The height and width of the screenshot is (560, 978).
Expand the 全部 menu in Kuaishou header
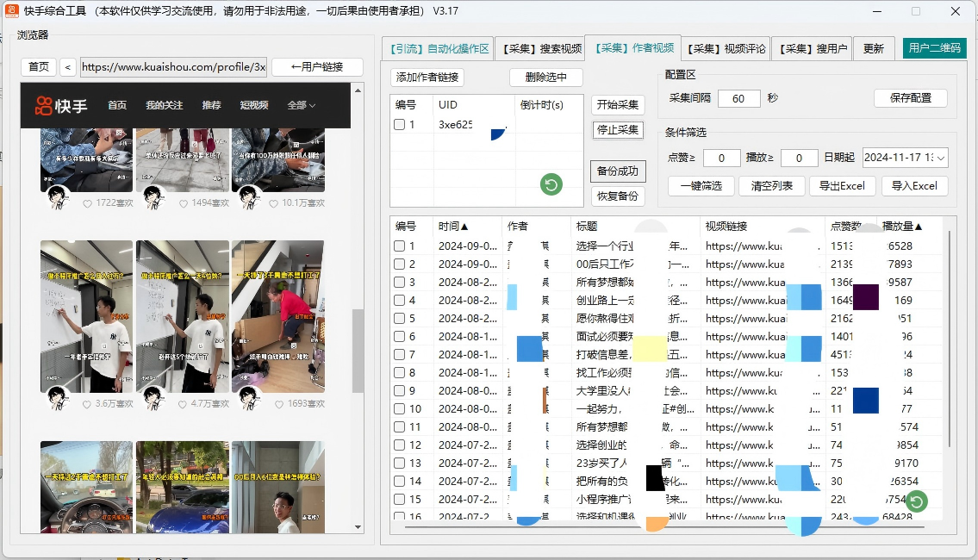coord(302,105)
